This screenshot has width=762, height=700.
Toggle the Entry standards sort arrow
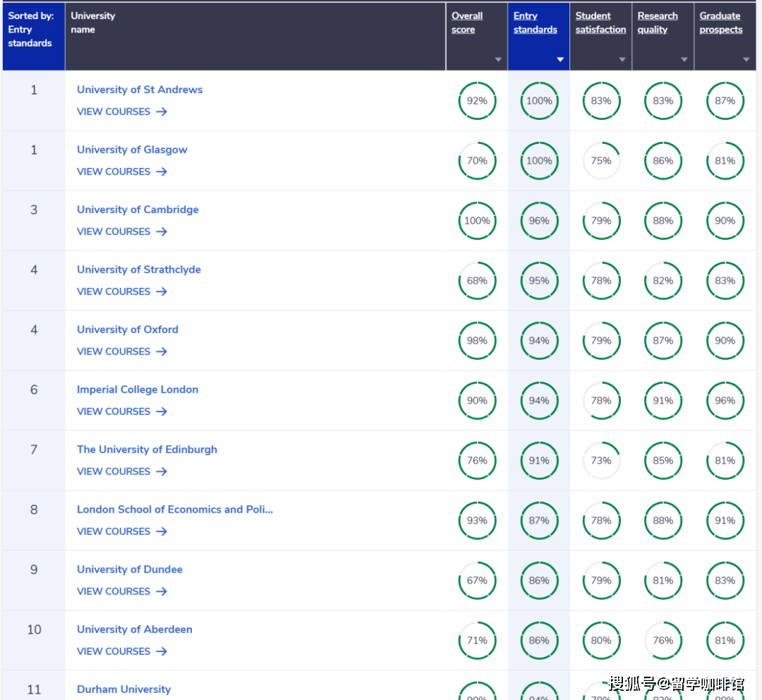pyautogui.click(x=560, y=59)
